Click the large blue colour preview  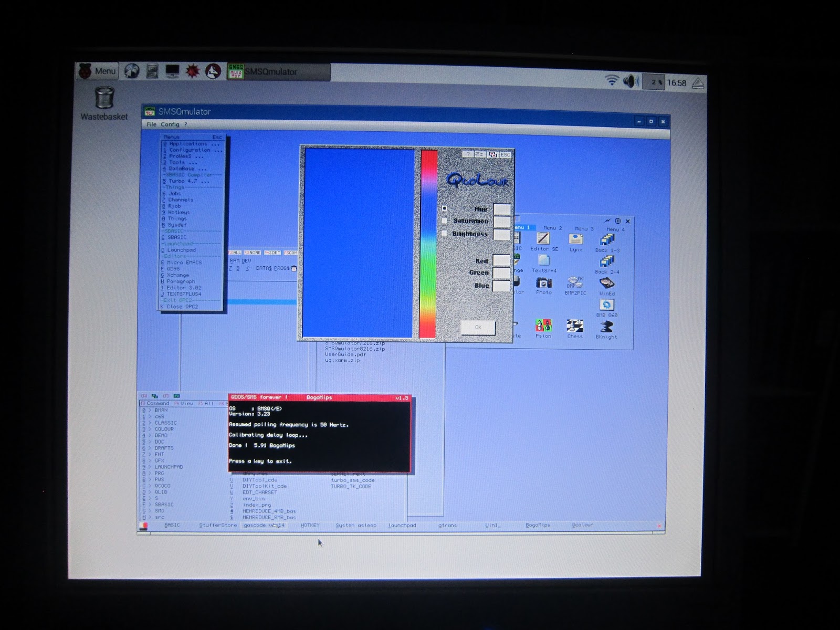pyautogui.click(x=359, y=243)
